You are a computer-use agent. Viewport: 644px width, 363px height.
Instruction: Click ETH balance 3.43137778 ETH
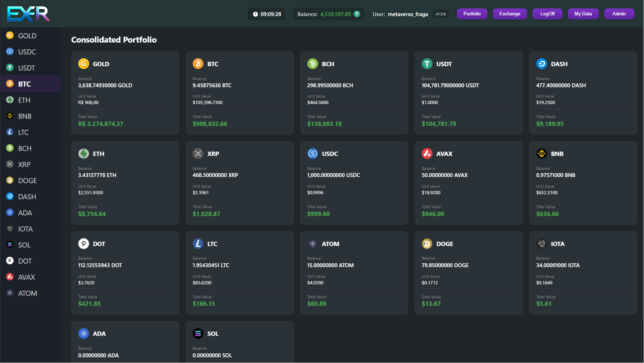[97, 175]
